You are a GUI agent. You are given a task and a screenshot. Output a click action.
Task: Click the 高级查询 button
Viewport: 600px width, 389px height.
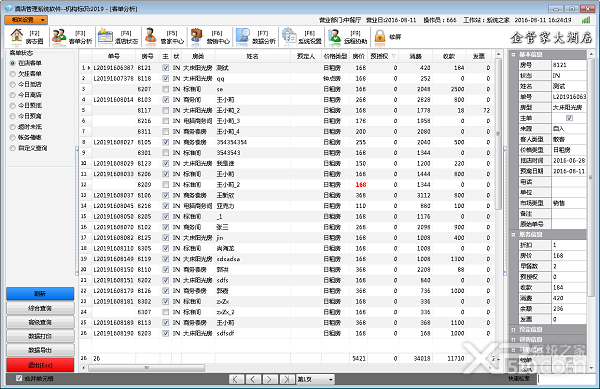click(x=40, y=322)
